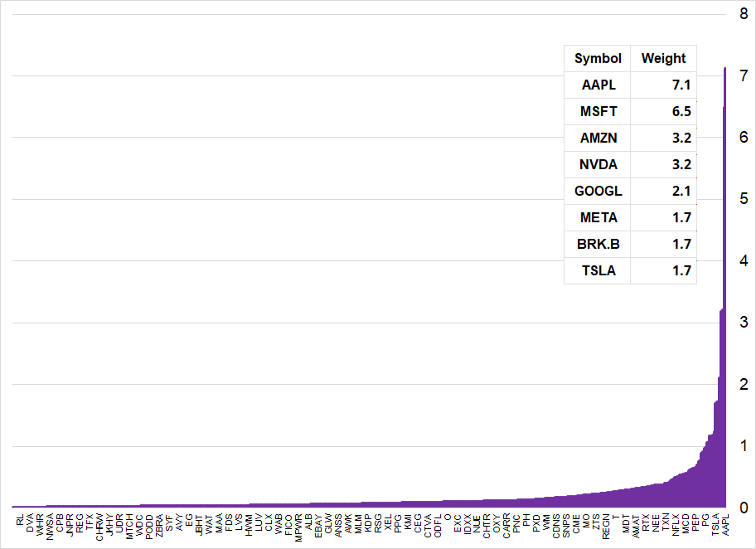Click the TSLA ticker label on the x-axis
756x549 pixels.
click(x=715, y=525)
